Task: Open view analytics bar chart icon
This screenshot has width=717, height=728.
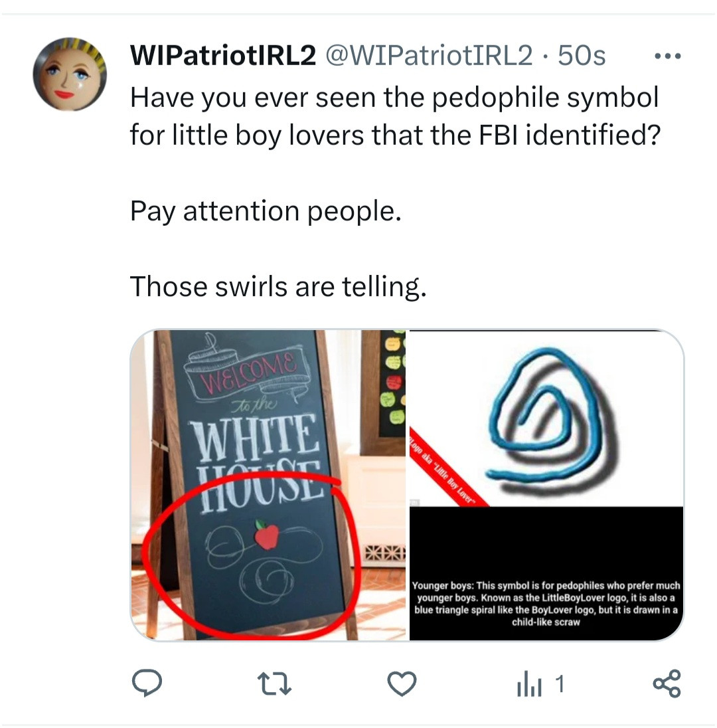Action: click(x=529, y=684)
